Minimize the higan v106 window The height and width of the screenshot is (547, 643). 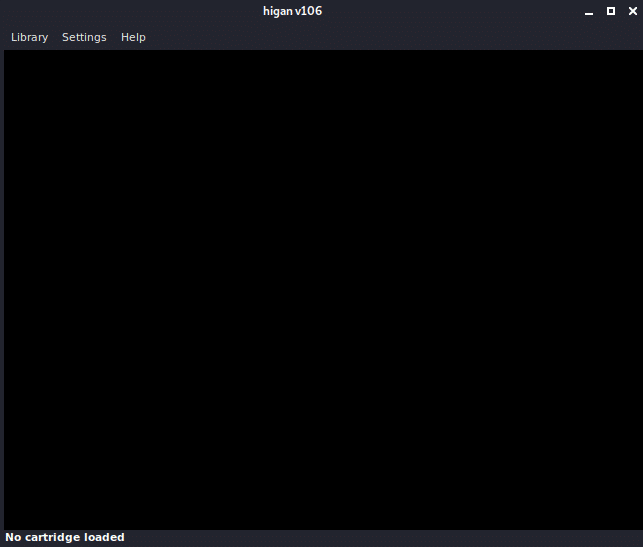pos(589,12)
